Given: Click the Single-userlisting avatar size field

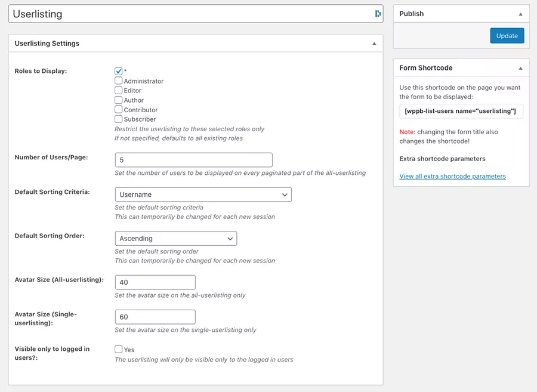Looking at the screenshot, I should [155, 317].
